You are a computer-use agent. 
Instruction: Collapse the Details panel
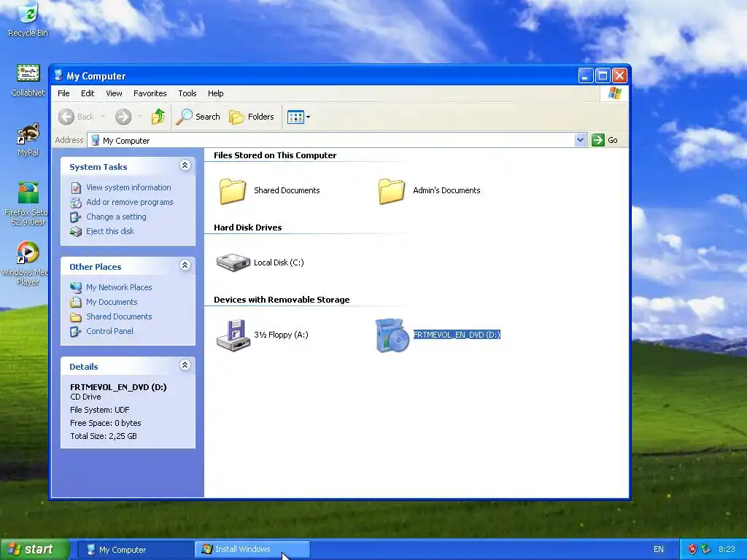(x=185, y=365)
